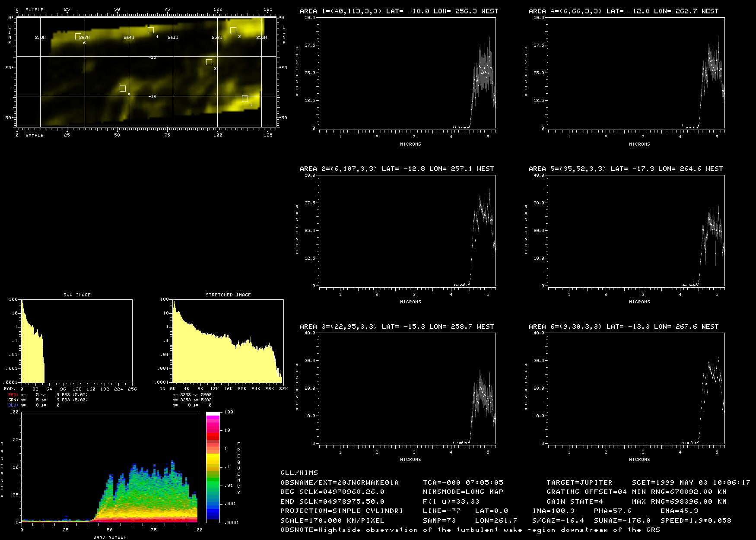Click the F(1 u)=33.33 value
Viewport: 756px width, 540px height.
click(x=451, y=501)
